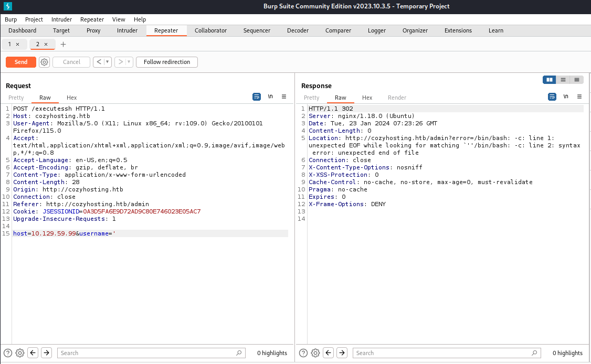This screenshot has height=364, width=591.
Task: Open next history dropdown arrow
Action: pyautogui.click(x=129, y=62)
